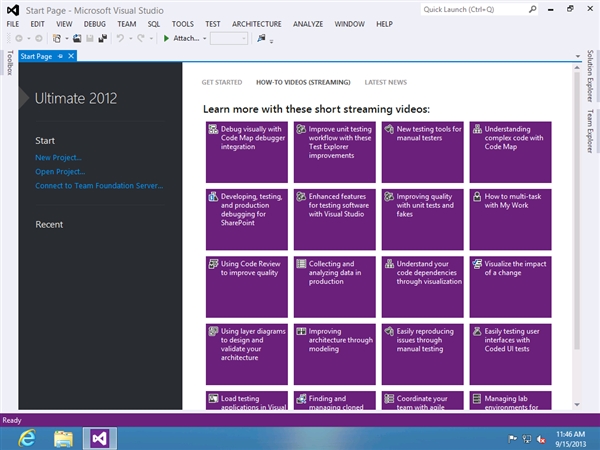Image resolution: width=600 pixels, height=450 pixels.
Task: Open the New testing tools for manual testers tile
Action: coord(422,152)
